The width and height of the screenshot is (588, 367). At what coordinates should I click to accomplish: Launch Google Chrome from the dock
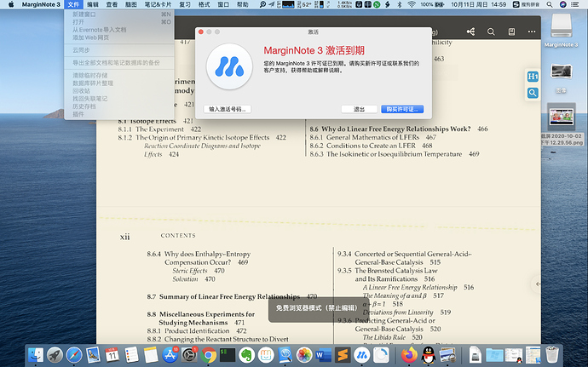coord(209,354)
